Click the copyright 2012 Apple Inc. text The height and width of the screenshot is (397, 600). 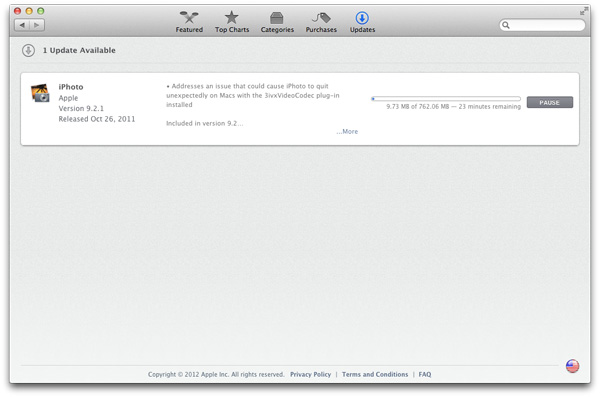pyautogui.click(x=216, y=374)
